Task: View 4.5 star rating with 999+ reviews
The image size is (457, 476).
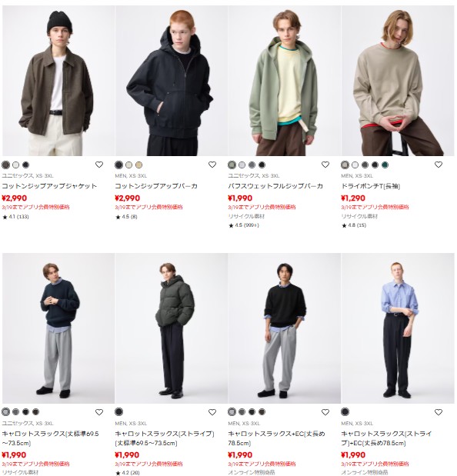Action: (244, 225)
